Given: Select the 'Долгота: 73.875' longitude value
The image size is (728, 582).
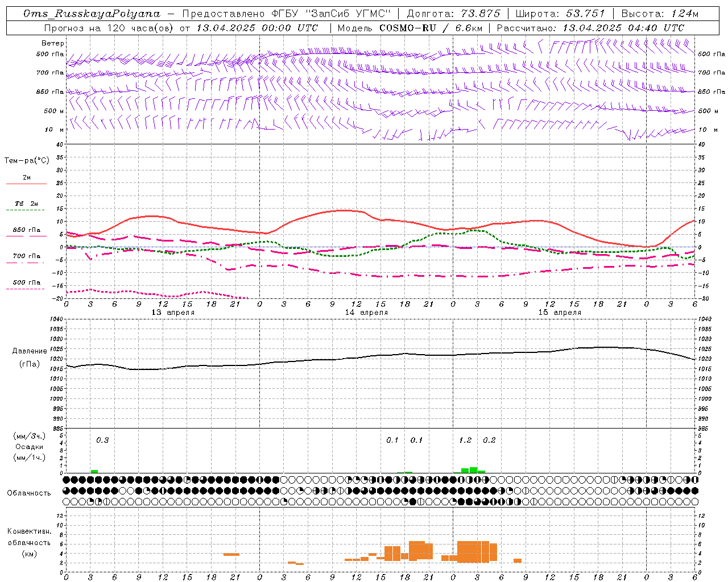Looking at the screenshot, I should pos(454,14).
